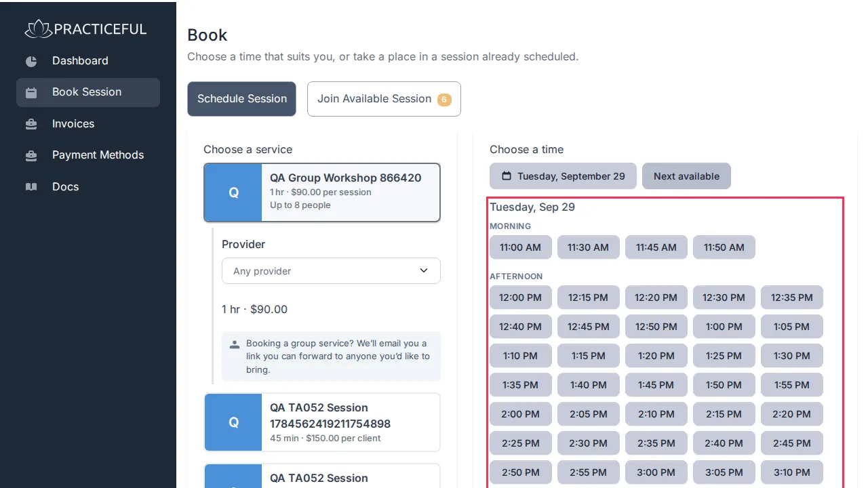Click the Next available button
The height and width of the screenshot is (488, 868).
(686, 176)
